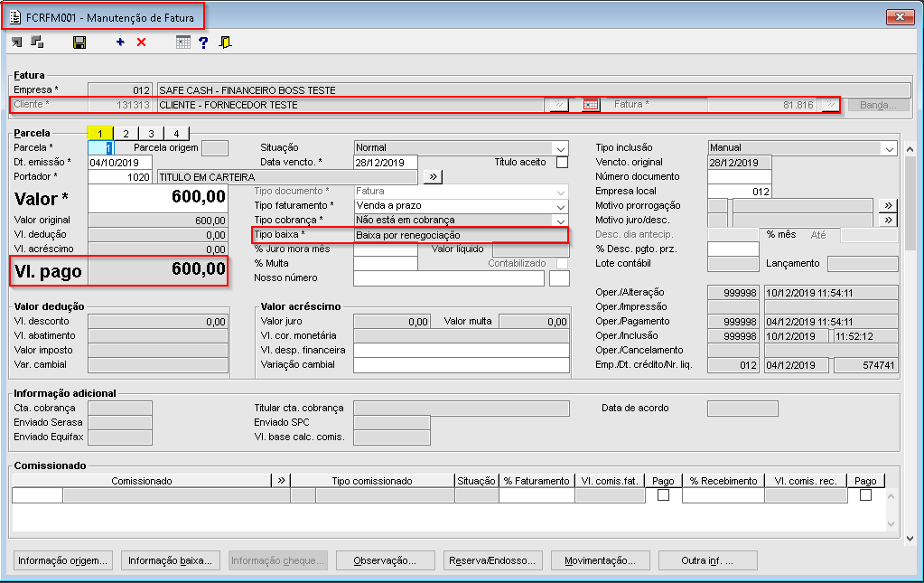Toggle the Título aceito checkbox

tap(562, 162)
